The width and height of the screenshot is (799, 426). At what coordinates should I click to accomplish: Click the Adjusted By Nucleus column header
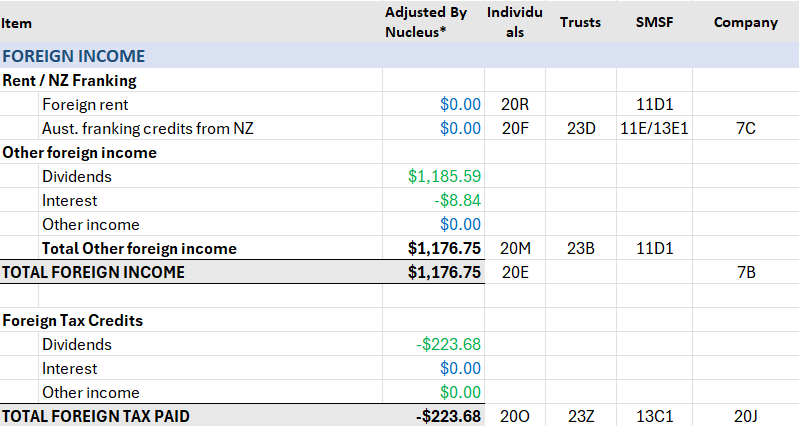(426, 22)
